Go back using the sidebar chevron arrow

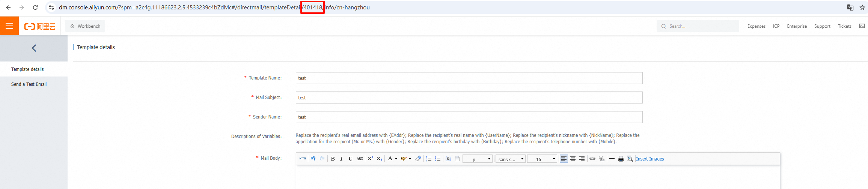(34, 48)
